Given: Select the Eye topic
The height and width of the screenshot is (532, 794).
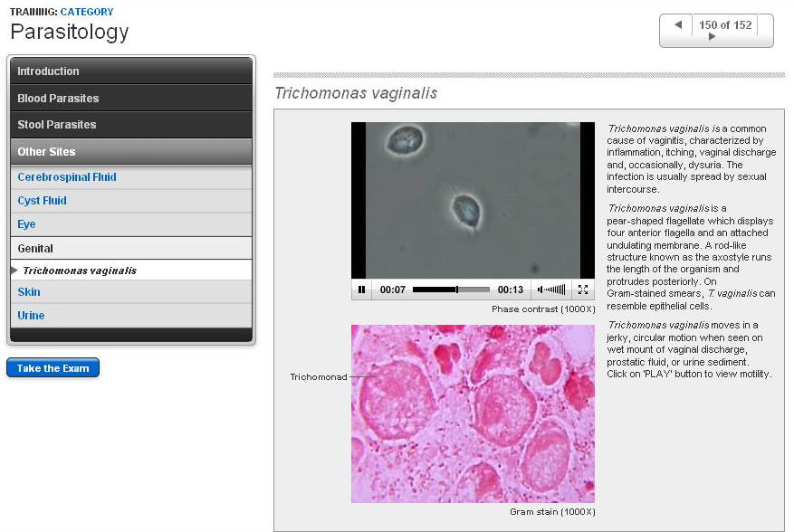Looking at the screenshot, I should (27, 224).
